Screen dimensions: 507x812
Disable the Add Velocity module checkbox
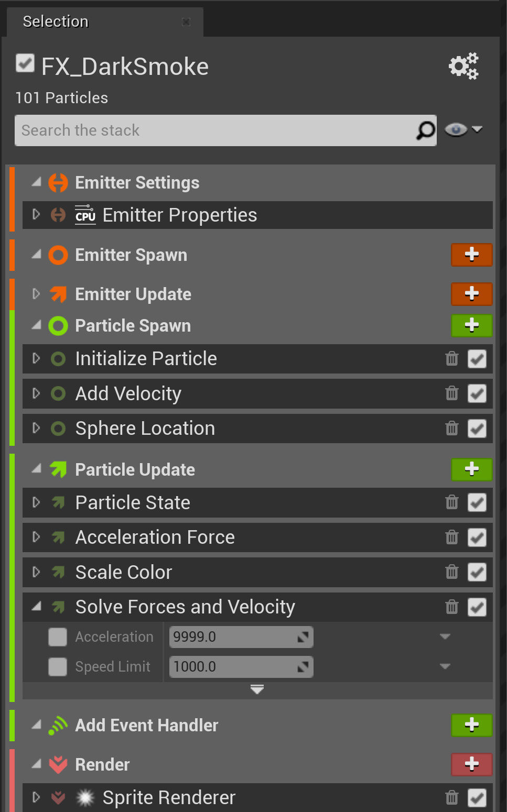click(x=477, y=393)
